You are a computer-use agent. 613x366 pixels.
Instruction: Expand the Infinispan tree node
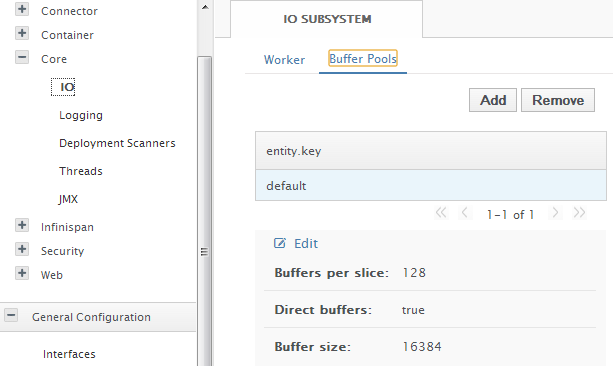tap(22, 226)
